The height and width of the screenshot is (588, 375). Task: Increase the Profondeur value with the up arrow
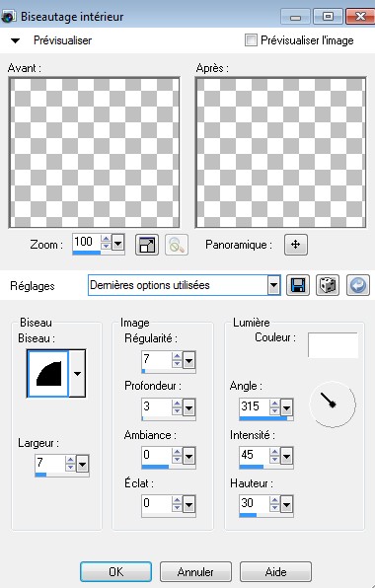(177, 404)
